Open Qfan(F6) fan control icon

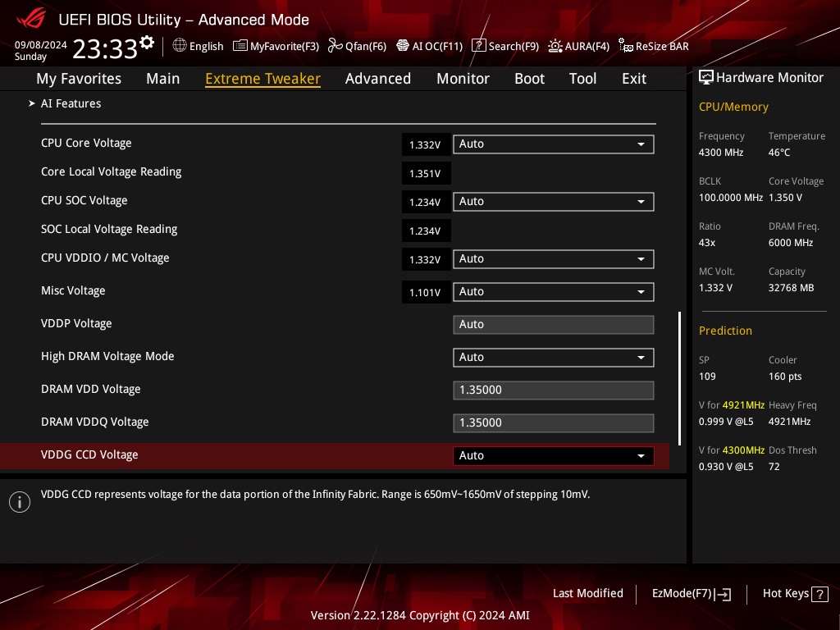pyautogui.click(x=335, y=46)
